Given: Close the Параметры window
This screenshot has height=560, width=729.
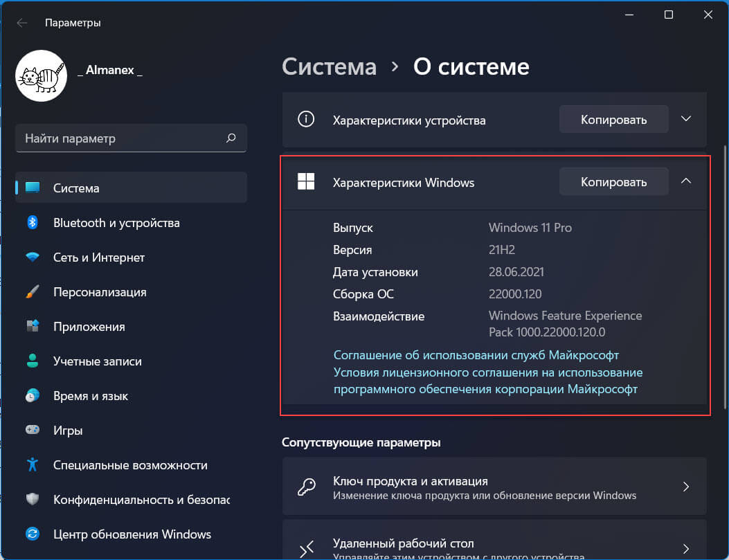Looking at the screenshot, I should (708, 15).
